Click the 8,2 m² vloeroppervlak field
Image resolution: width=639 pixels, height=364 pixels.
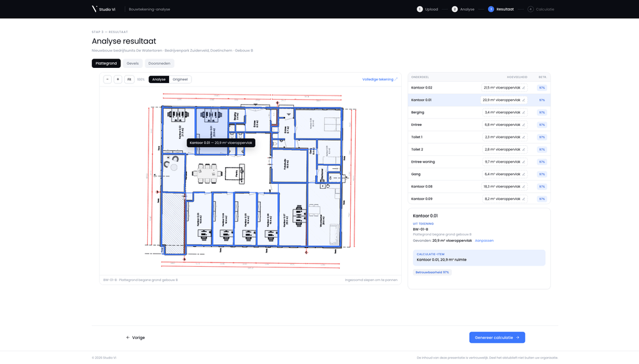click(504, 199)
